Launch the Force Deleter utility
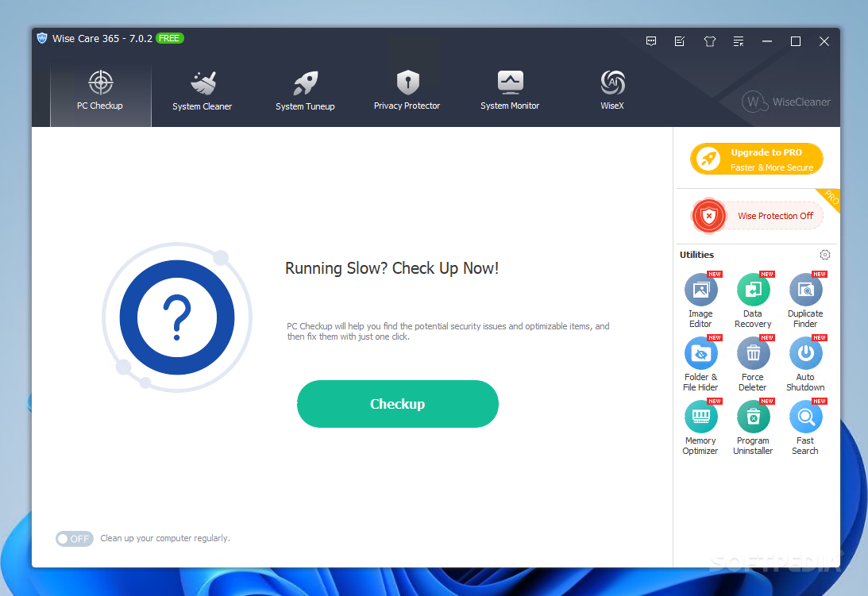The width and height of the screenshot is (868, 596). [x=753, y=364]
